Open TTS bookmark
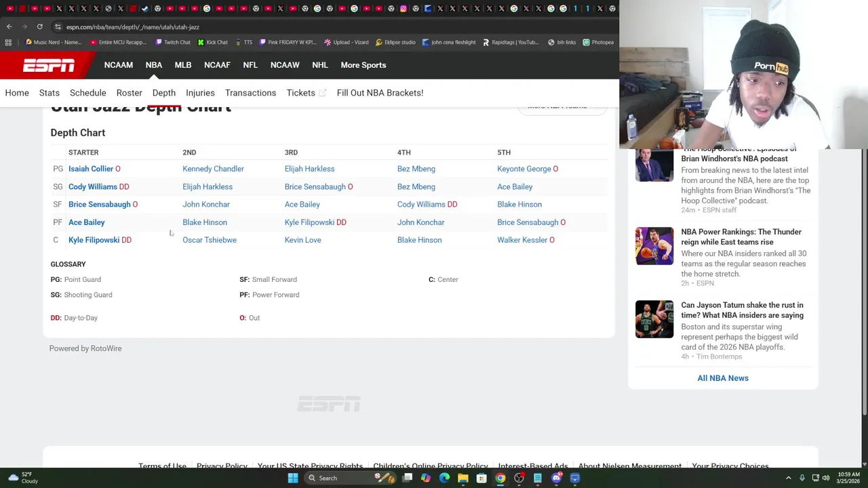The width and height of the screenshot is (868, 488). click(x=243, y=42)
